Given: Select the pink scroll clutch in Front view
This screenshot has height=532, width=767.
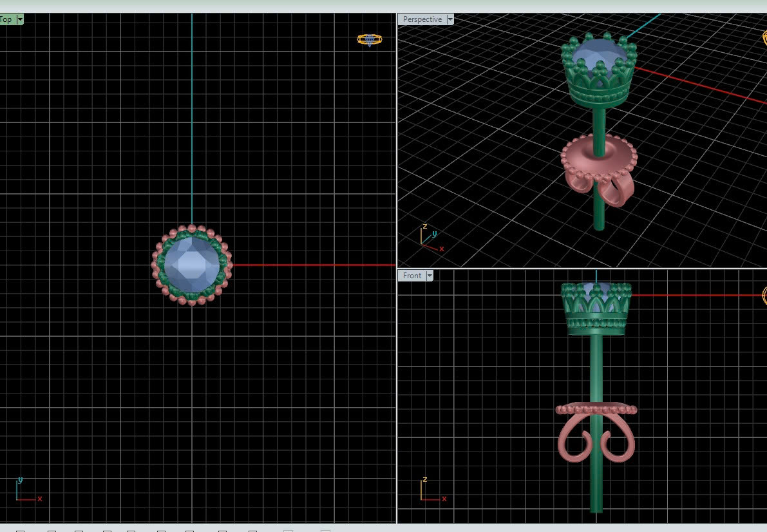Looking at the screenshot, I should (596, 432).
